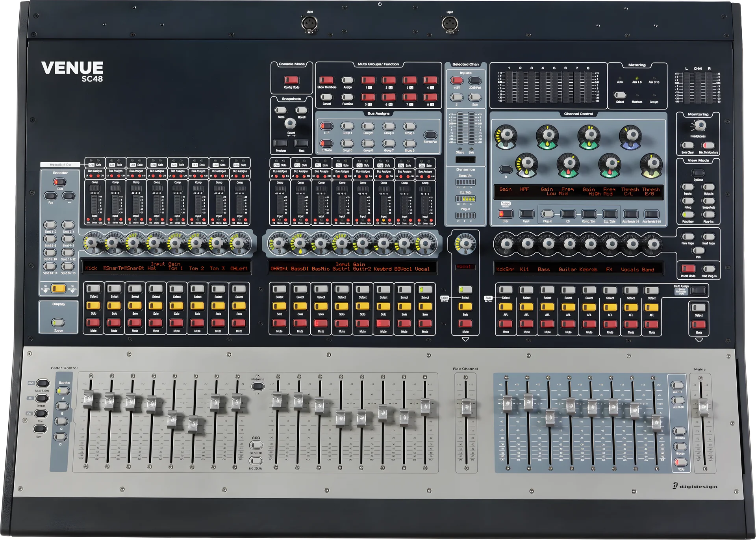756x540 pixels.
Task: Select Aux Sends 1-8 in Channel Control
Action: click(x=630, y=214)
